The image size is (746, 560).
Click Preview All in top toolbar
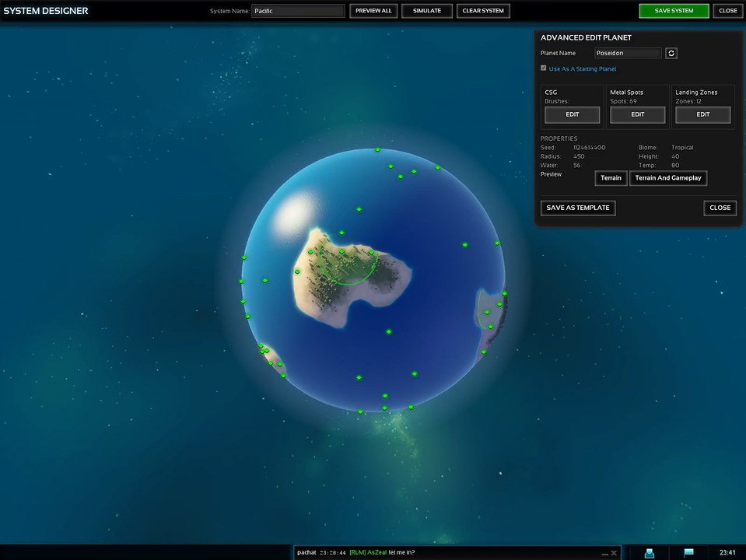[373, 11]
